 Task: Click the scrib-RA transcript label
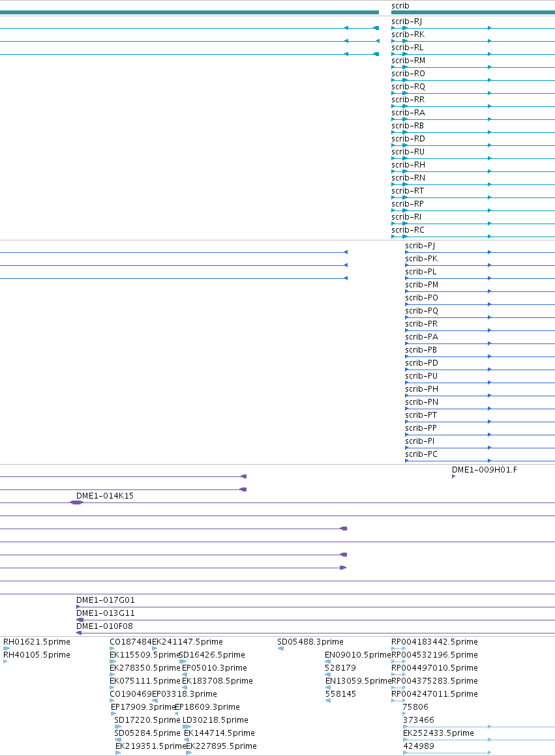coord(408,112)
